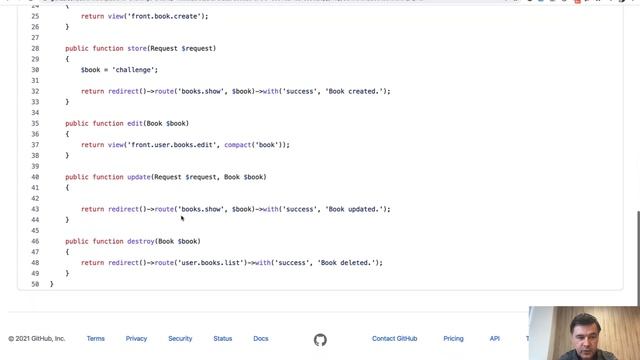The width and height of the screenshot is (640, 360).
Task: Click the 'Book deleted.' string
Action: coord(347,263)
